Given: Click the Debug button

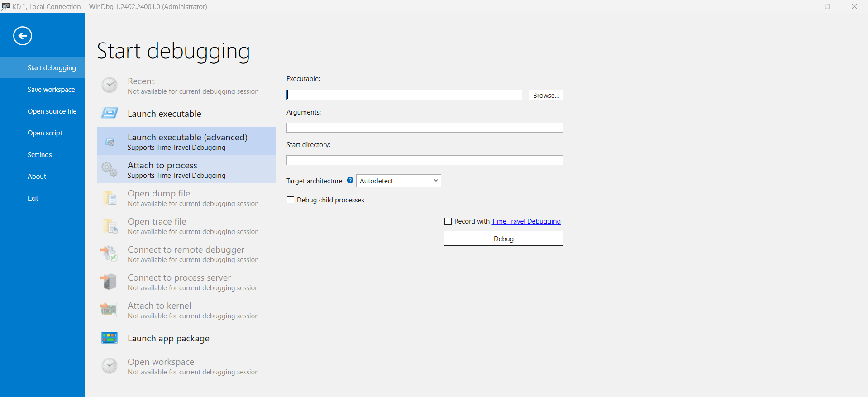Looking at the screenshot, I should [503, 239].
